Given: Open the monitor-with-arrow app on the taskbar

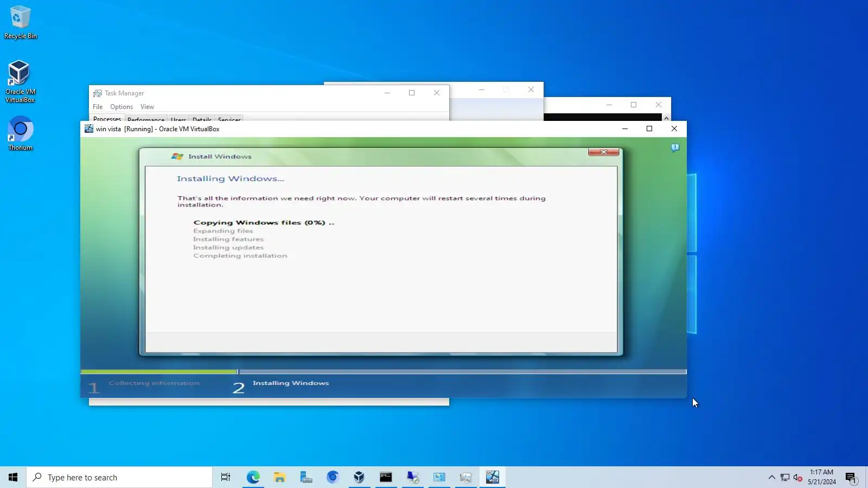Looking at the screenshot, I should click(412, 477).
